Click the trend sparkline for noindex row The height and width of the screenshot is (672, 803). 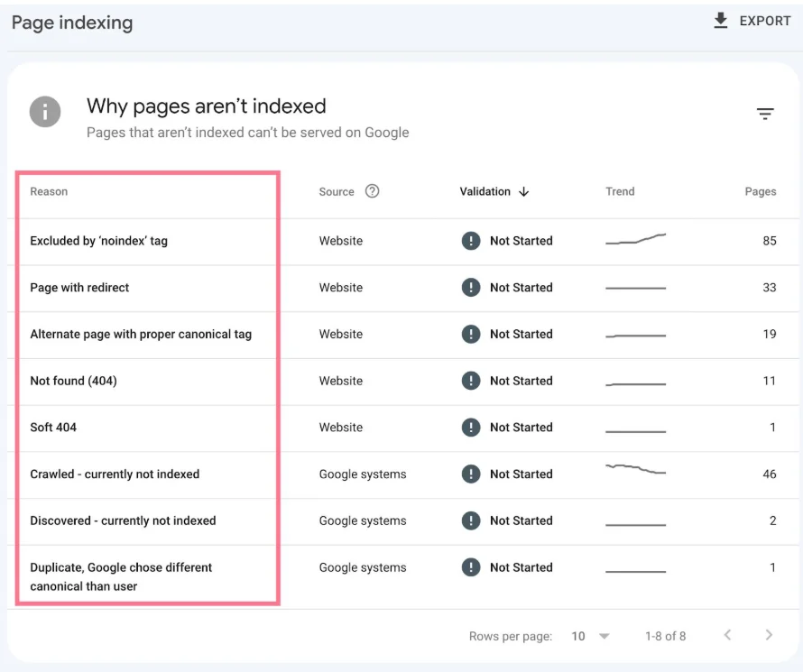[x=635, y=239]
